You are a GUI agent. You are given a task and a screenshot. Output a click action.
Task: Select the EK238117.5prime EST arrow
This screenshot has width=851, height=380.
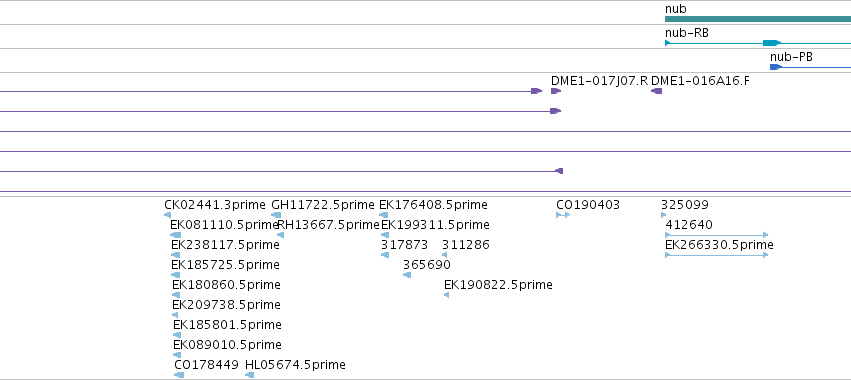[x=175, y=255]
